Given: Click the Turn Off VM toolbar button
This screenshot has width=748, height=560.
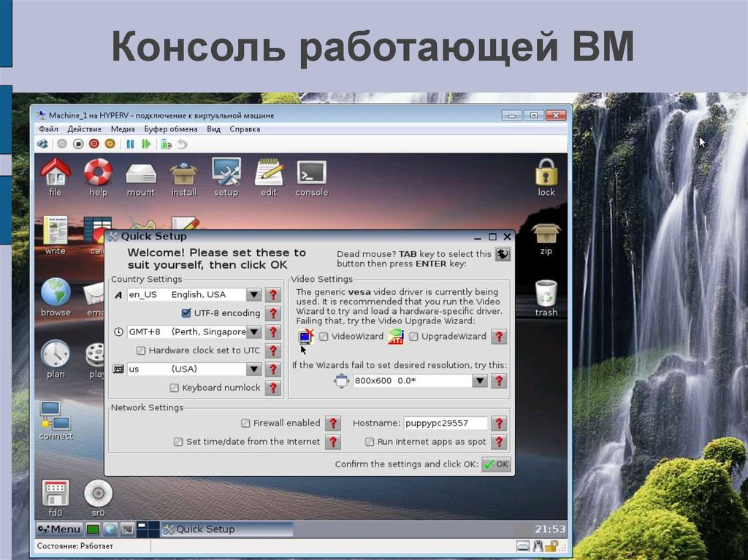Looking at the screenshot, I should [x=78, y=144].
